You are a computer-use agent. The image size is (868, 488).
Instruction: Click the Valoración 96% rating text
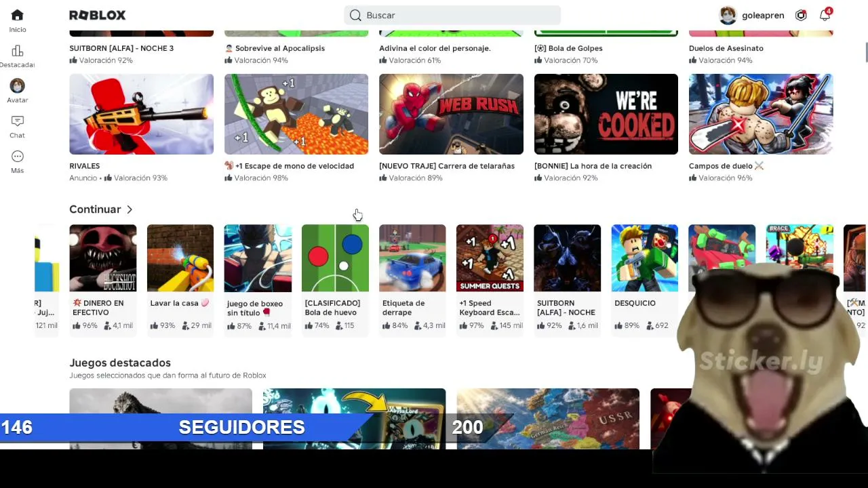pos(726,178)
